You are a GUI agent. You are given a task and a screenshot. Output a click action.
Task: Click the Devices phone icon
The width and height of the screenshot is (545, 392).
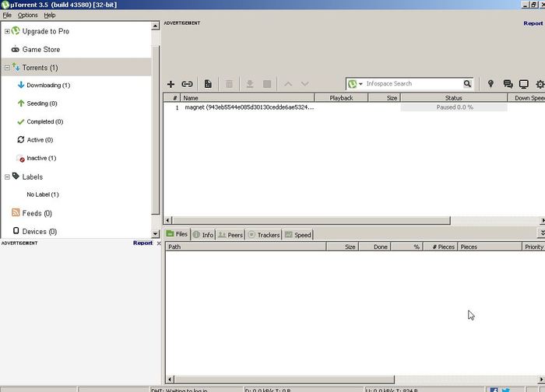tap(16, 230)
